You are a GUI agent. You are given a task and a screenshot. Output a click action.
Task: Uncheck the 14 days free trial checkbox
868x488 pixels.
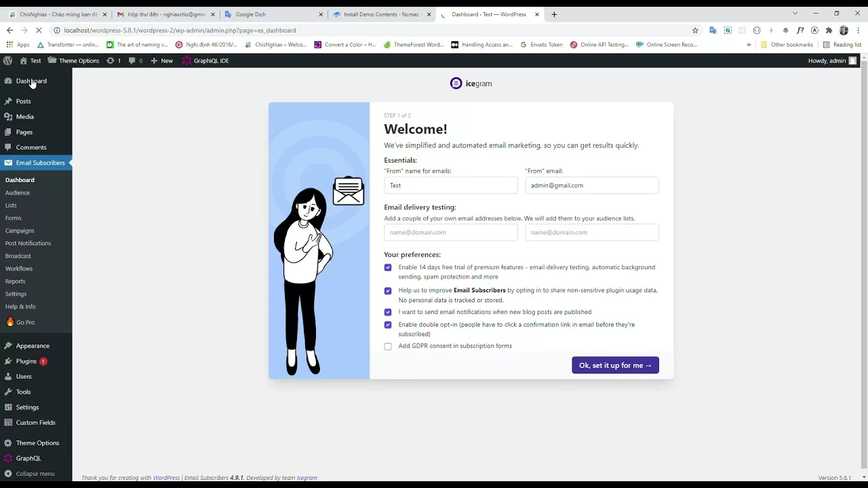point(388,268)
